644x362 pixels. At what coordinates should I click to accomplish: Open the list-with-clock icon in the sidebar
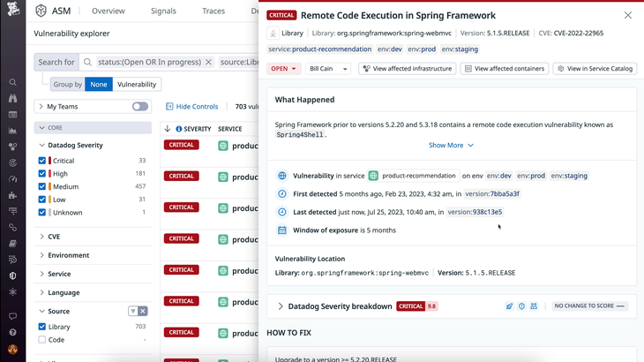pos(12,260)
